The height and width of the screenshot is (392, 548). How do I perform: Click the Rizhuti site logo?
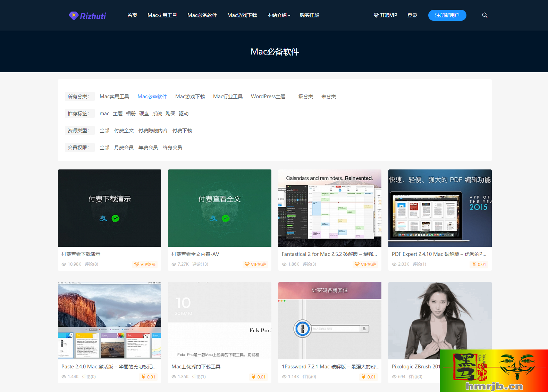click(87, 16)
